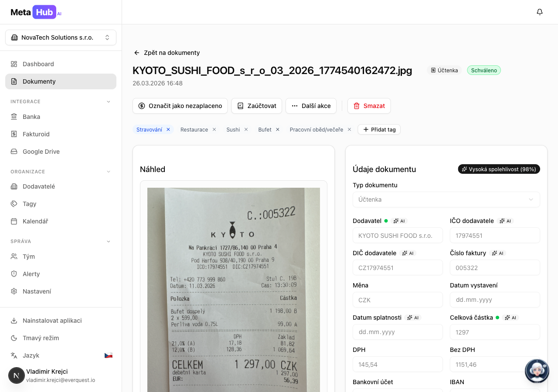The width and height of the screenshot is (558, 392).
Task: Select the Banka integration icon
Action: coord(13,116)
